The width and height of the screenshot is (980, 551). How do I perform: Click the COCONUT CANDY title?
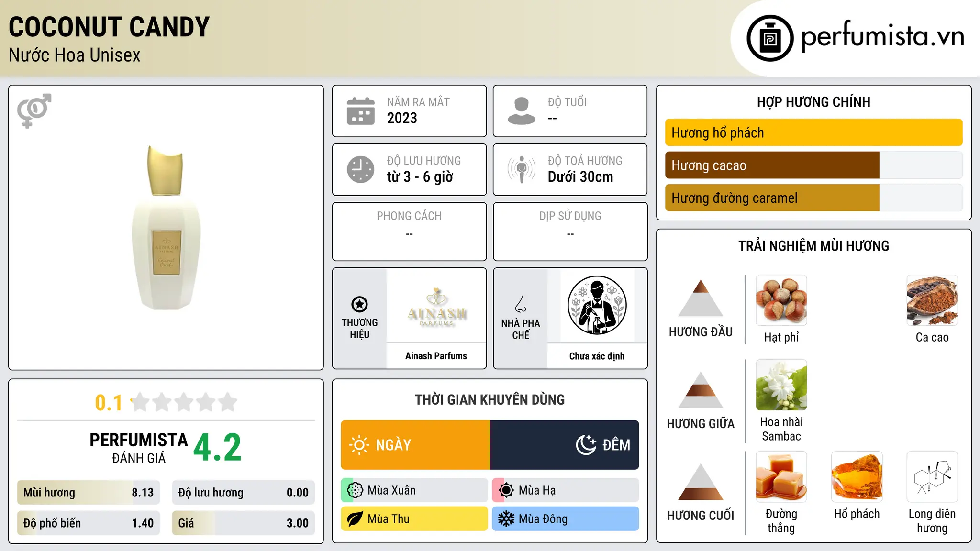(x=109, y=27)
